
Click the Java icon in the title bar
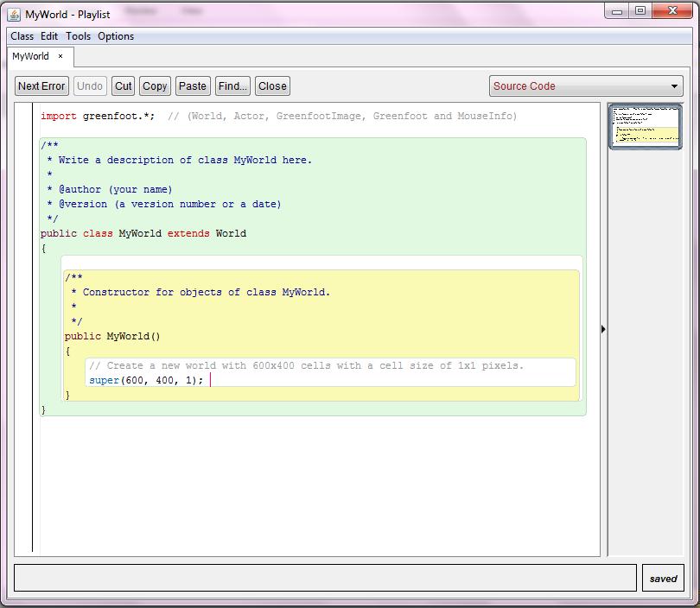pos(15,15)
